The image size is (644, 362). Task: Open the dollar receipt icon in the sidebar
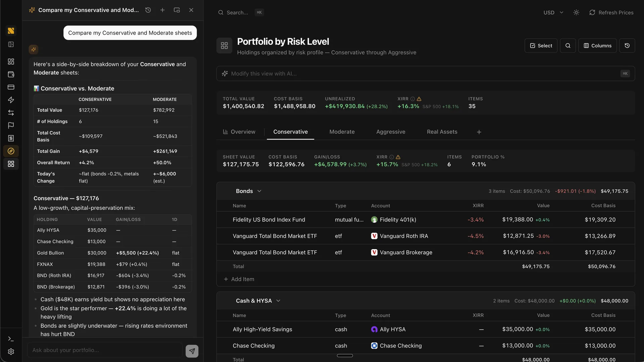click(11, 138)
